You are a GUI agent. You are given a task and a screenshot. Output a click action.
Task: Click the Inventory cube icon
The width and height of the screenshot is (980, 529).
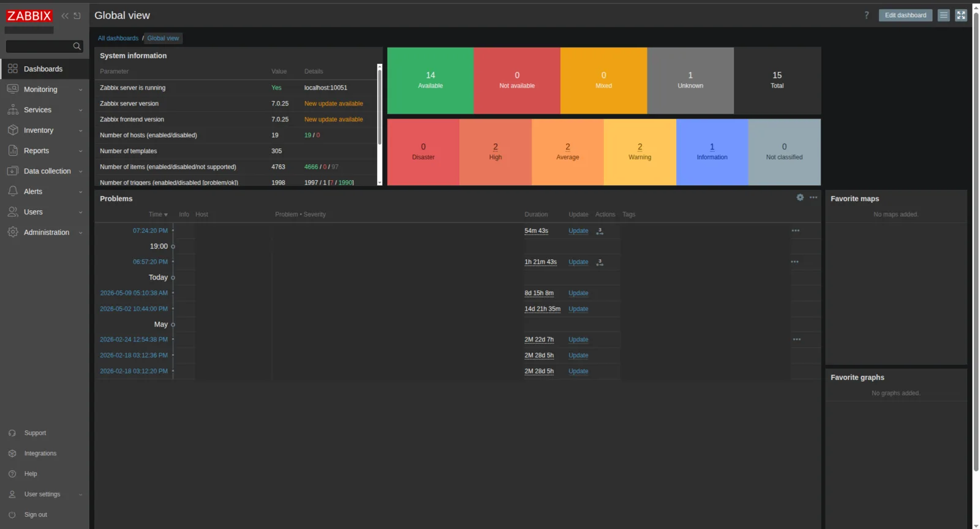13,130
